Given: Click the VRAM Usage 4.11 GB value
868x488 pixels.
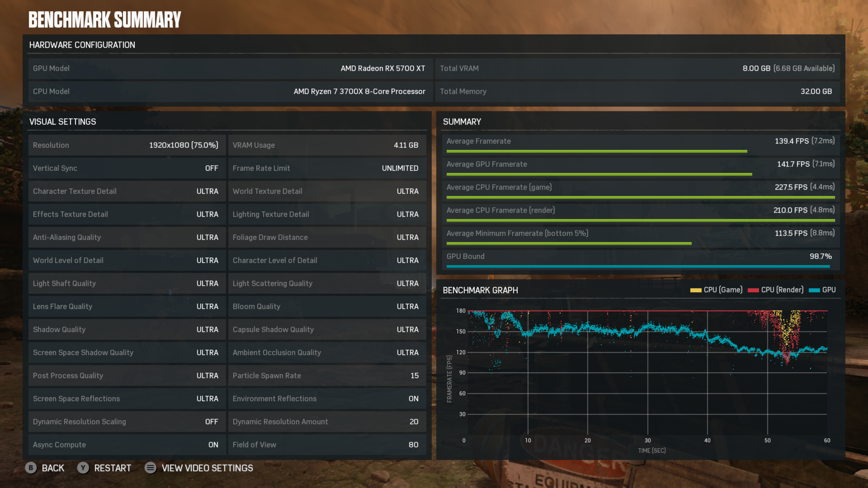Looking at the screenshot, I should [x=406, y=145].
